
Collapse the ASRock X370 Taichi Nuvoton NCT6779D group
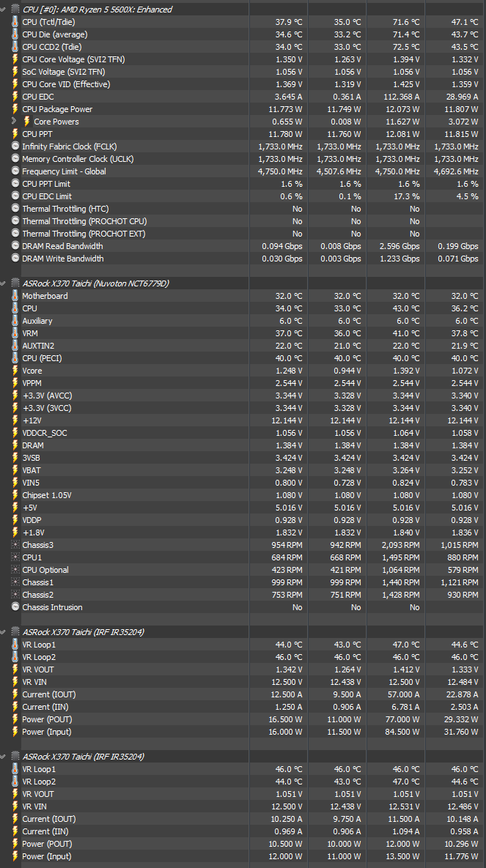pos(4,283)
